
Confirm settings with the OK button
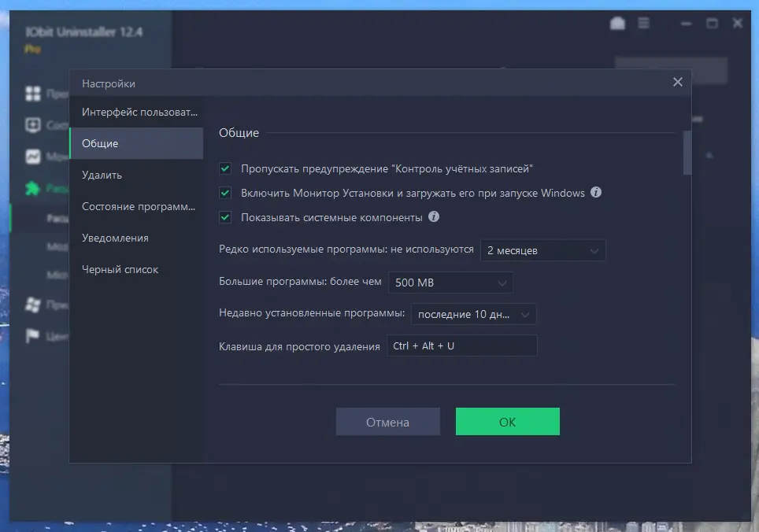click(x=507, y=422)
